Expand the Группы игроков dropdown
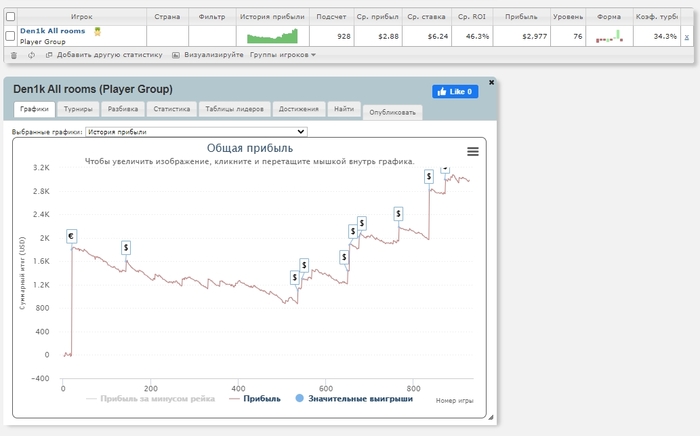The width and height of the screenshot is (700, 436). click(x=283, y=55)
